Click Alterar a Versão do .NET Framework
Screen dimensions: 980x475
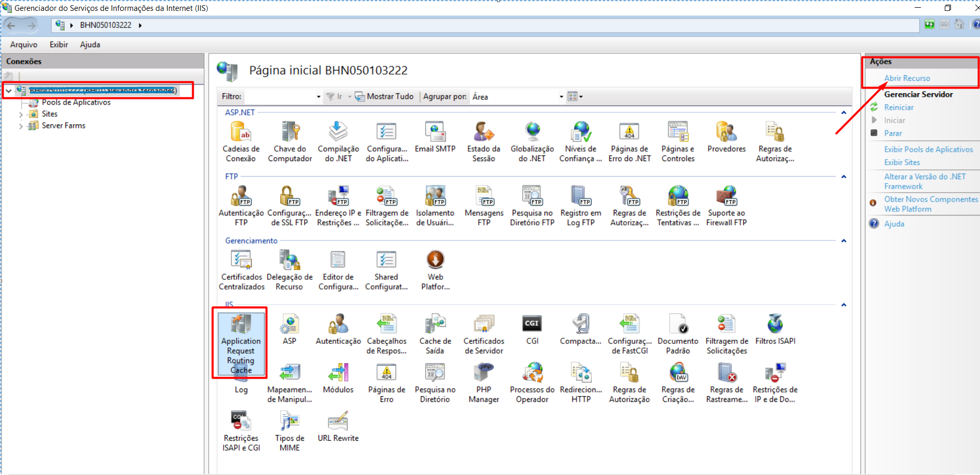click(925, 181)
